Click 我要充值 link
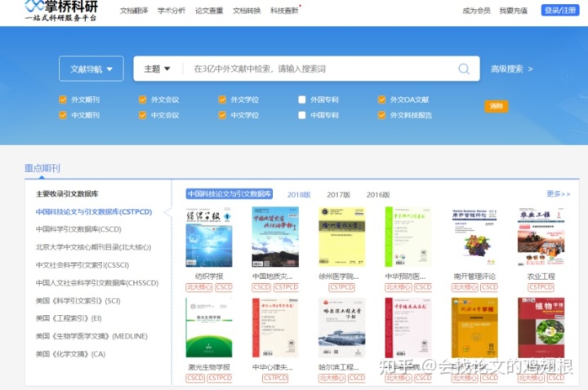588x390 pixels. [x=514, y=11]
